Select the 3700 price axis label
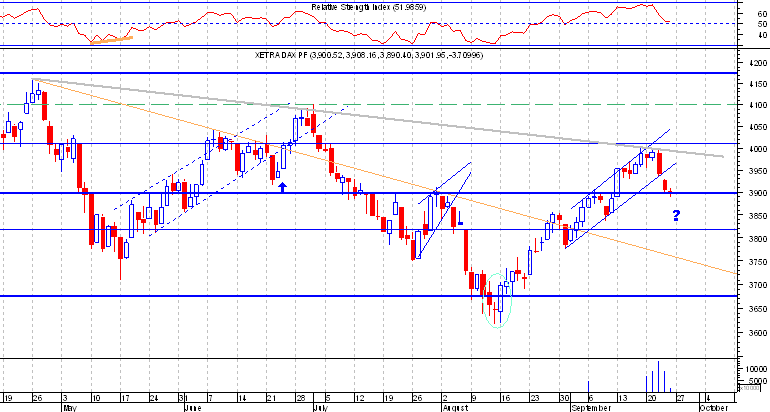This screenshot has width=770, height=412. [x=759, y=285]
